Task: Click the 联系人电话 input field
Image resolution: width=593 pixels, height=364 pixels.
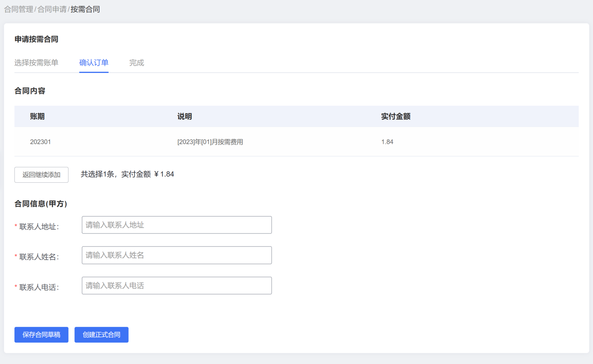Action: (177, 286)
